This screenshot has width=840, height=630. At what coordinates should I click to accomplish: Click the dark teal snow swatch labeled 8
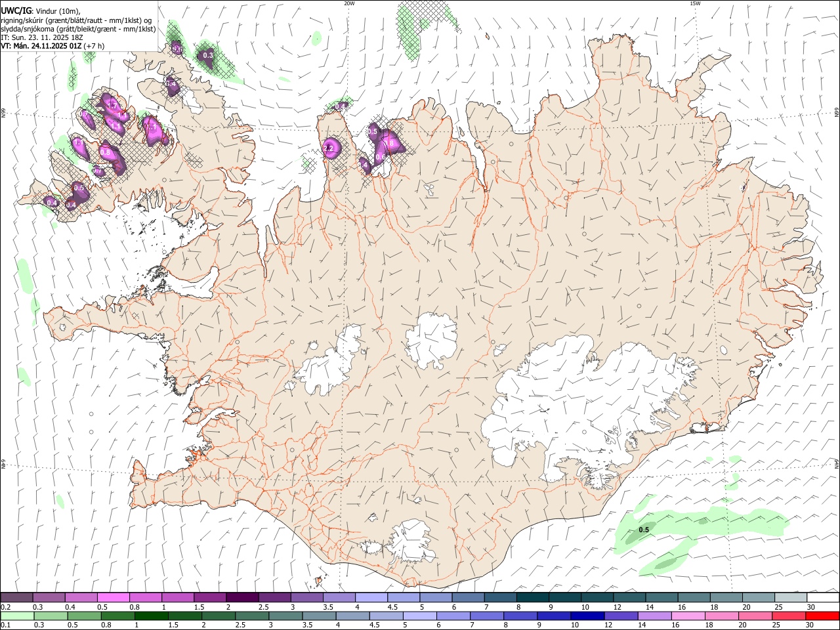coord(532,597)
